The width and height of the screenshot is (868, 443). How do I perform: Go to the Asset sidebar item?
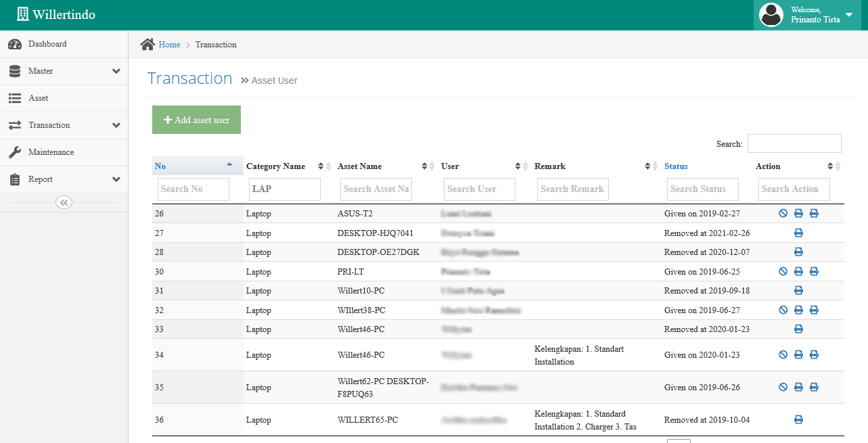coord(64,98)
